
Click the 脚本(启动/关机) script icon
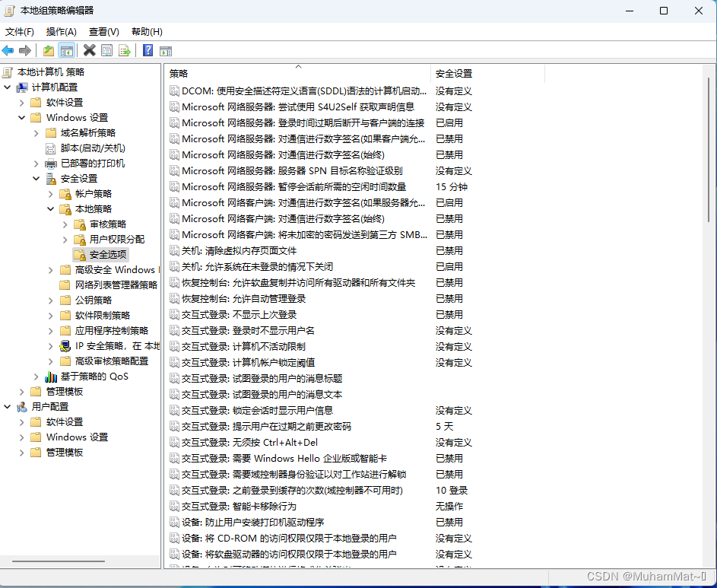click(x=51, y=148)
